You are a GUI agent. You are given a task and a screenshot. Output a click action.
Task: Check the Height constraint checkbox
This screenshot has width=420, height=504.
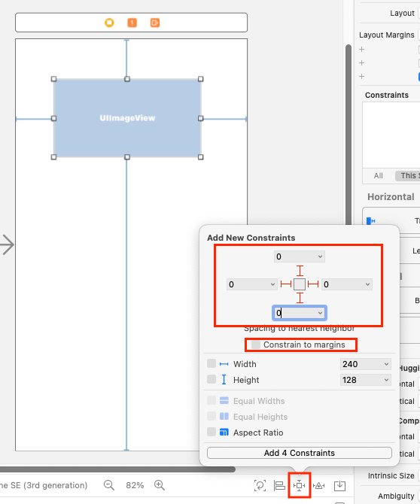212,380
